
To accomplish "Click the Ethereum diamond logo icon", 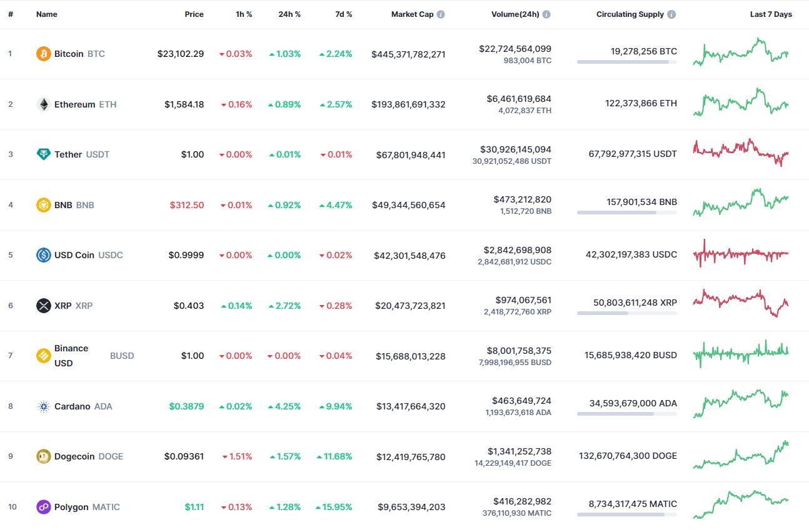I will click(43, 104).
